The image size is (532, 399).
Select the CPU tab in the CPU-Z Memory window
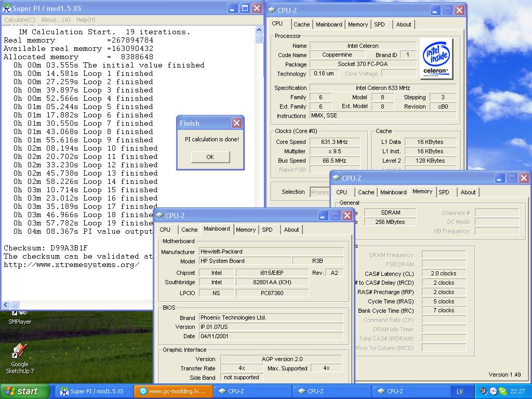(x=341, y=192)
